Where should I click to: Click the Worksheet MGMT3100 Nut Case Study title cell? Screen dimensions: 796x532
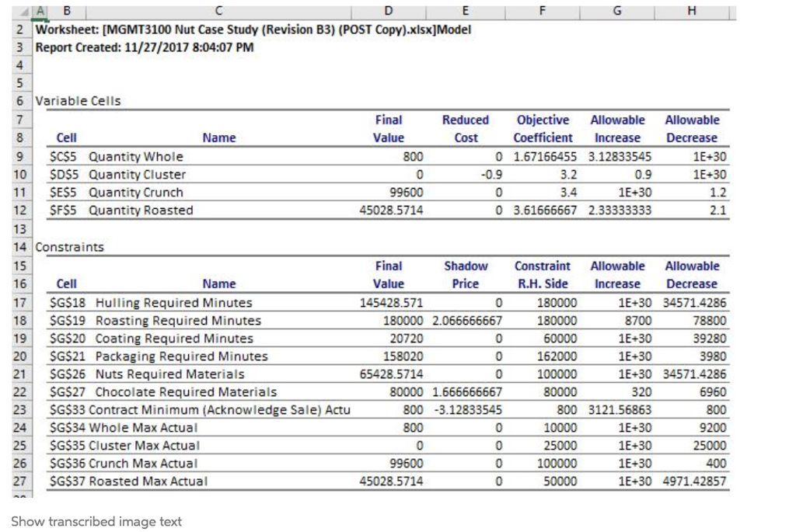pos(253,30)
